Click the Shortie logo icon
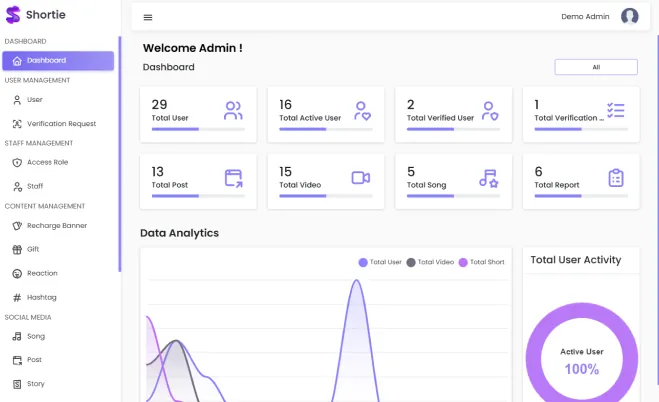The height and width of the screenshot is (402, 659). pyautogui.click(x=13, y=15)
